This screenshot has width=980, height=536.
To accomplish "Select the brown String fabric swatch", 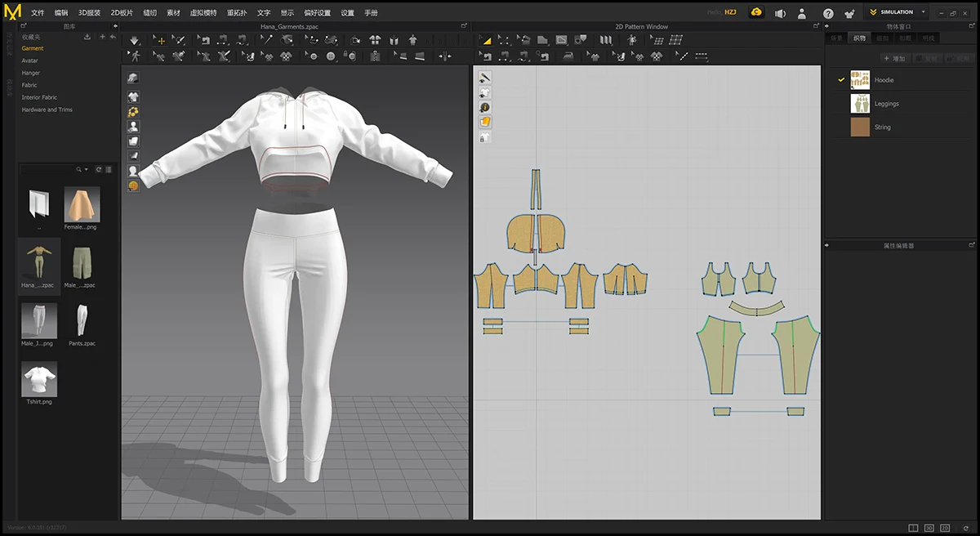I will (x=860, y=127).
